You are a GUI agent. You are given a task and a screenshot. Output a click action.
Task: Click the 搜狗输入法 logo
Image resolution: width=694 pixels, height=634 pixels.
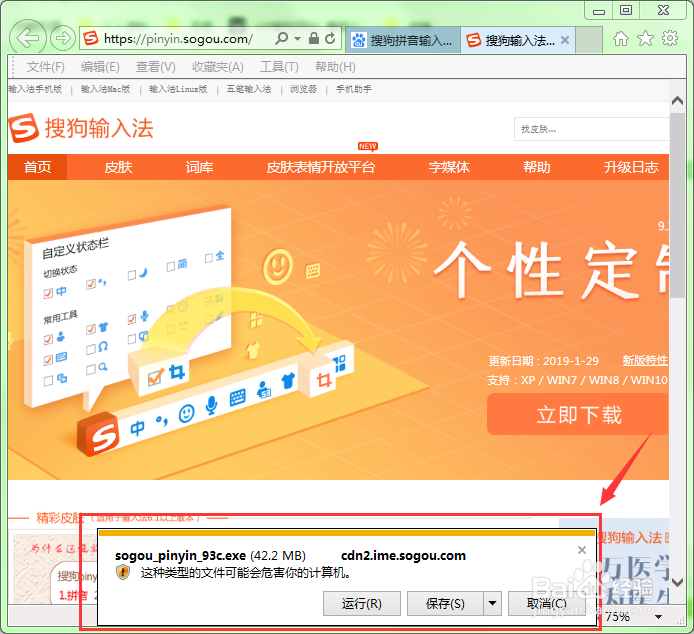coord(81,128)
